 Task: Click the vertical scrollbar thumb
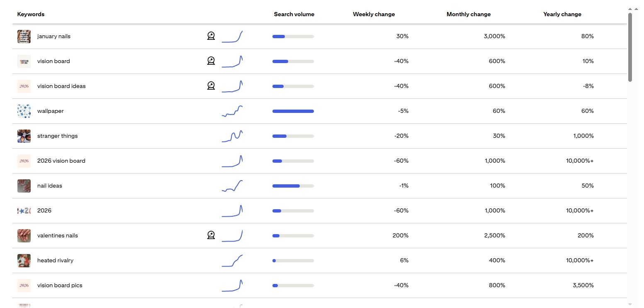pos(630,46)
